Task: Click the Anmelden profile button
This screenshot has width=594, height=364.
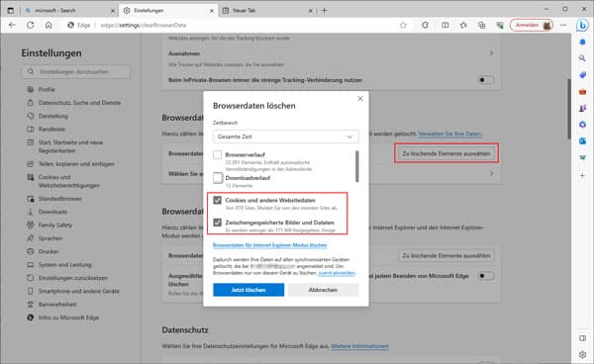Action: click(532, 25)
